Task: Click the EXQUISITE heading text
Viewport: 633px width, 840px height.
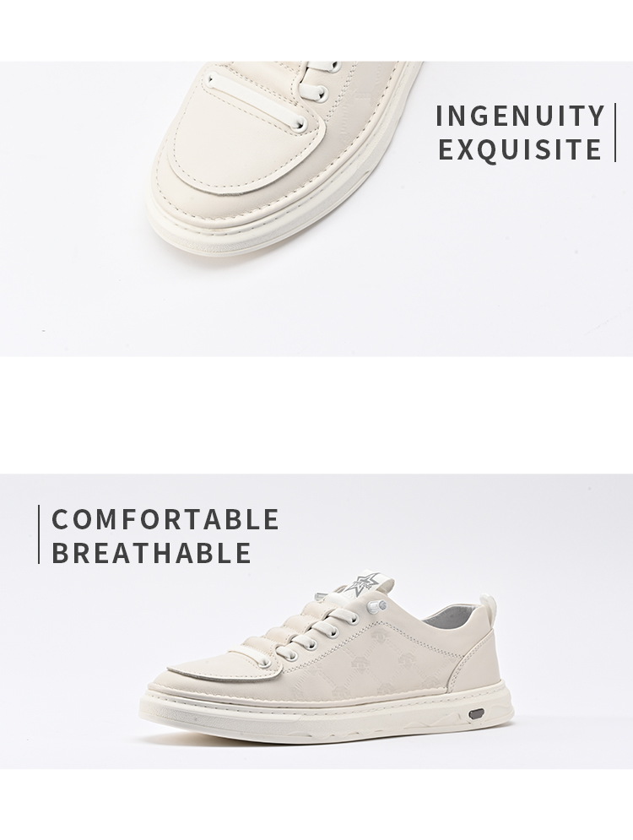Action: tap(520, 149)
